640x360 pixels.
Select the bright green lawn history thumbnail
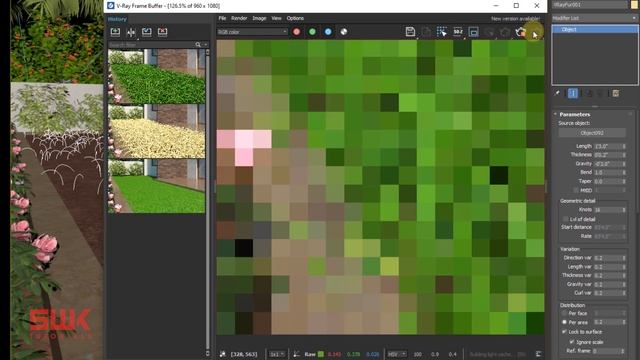(156, 186)
